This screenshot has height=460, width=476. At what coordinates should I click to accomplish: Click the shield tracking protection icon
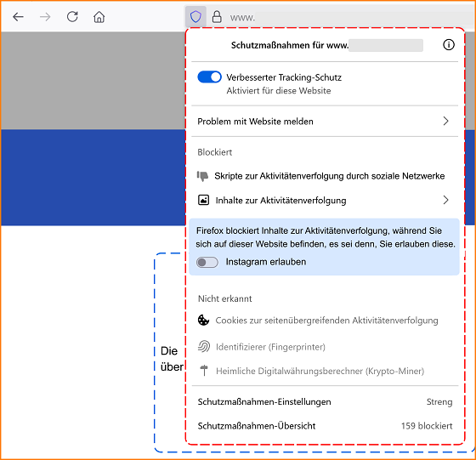[x=195, y=17]
